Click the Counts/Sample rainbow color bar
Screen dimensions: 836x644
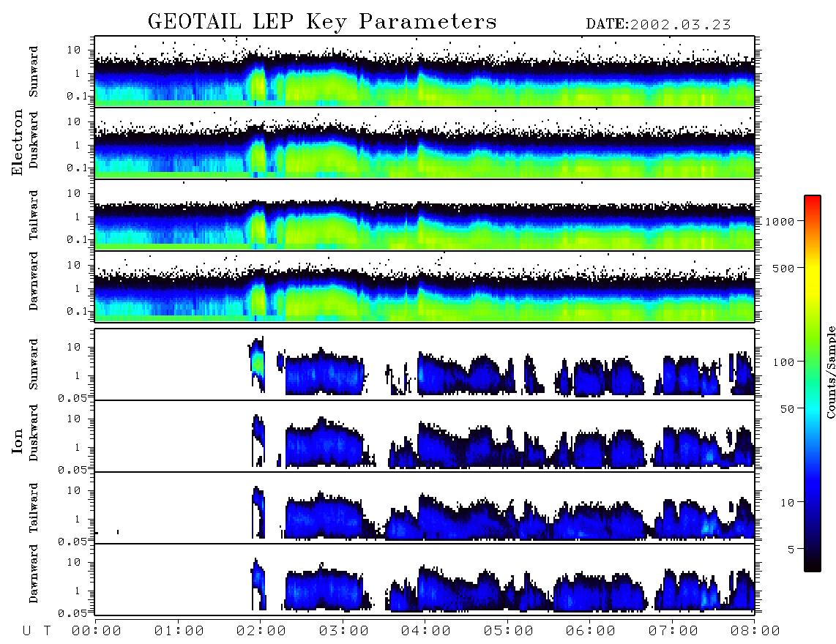tap(813, 383)
